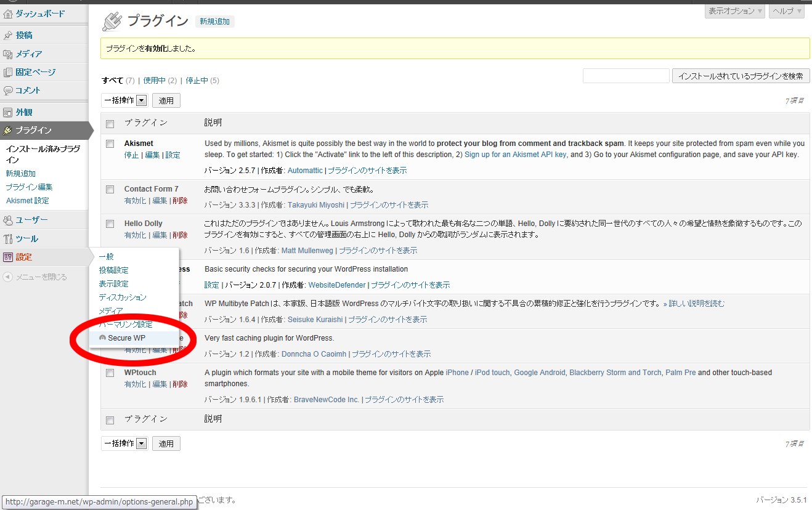Open the WebsiteDefender author link

click(337, 285)
